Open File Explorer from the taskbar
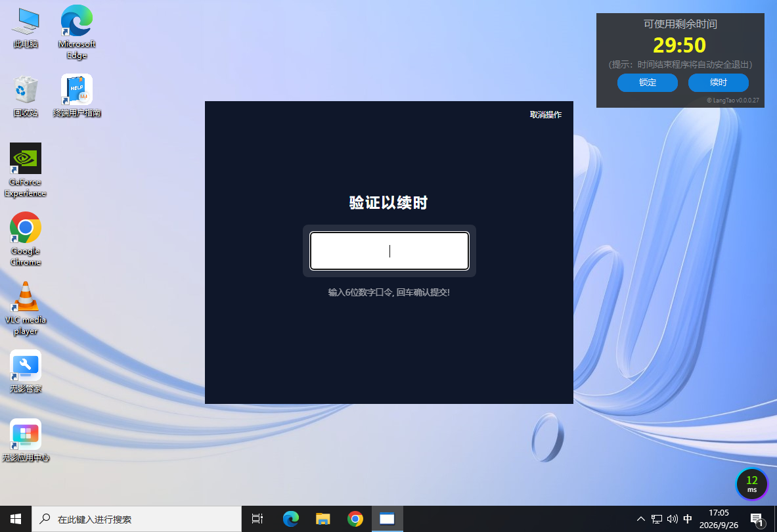 tap(322, 519)
